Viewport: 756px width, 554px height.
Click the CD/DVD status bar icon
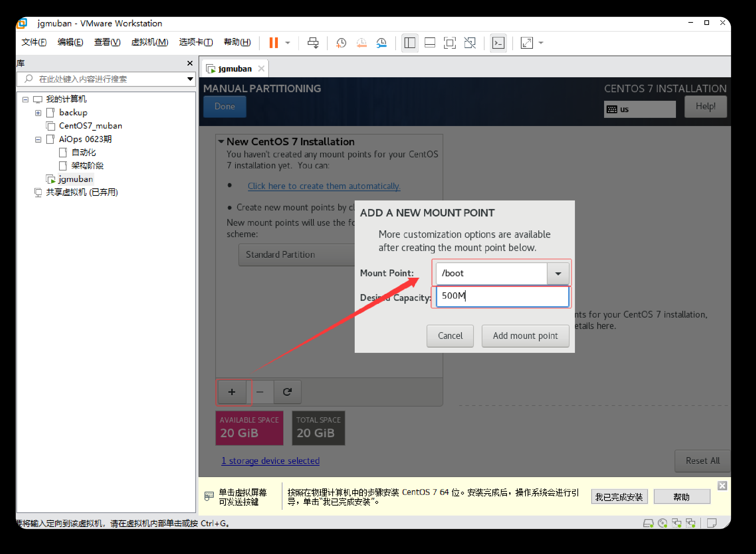(662, 523)
